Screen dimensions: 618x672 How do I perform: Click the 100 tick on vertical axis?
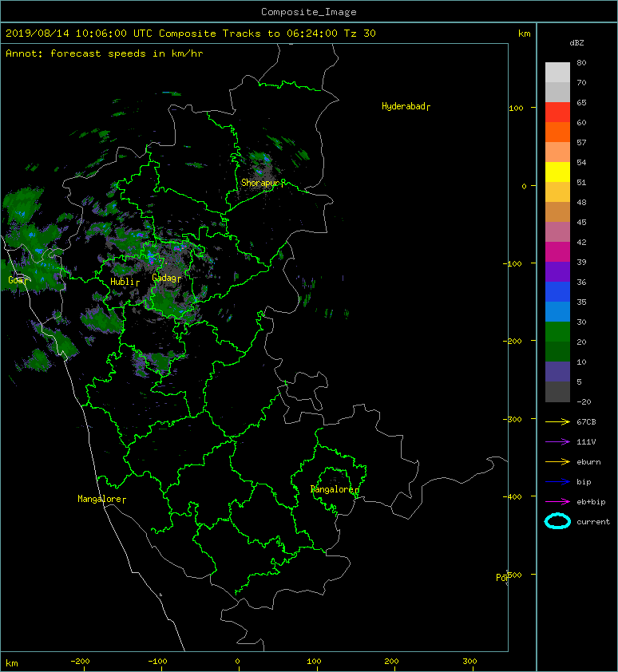pos(517,108)
